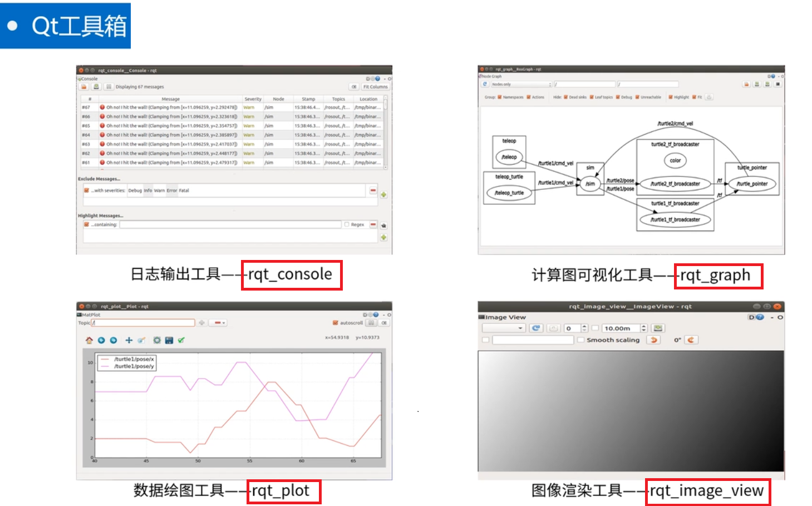The image size is (812, 506).
Task: Click add topic plus button in rqt_plot
Action: [x=201, y=323]
